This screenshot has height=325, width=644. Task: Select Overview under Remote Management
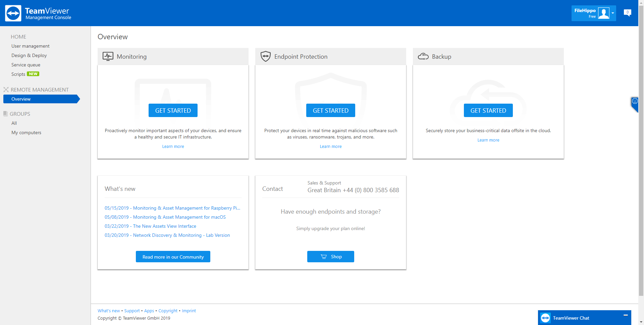[42, 99]
